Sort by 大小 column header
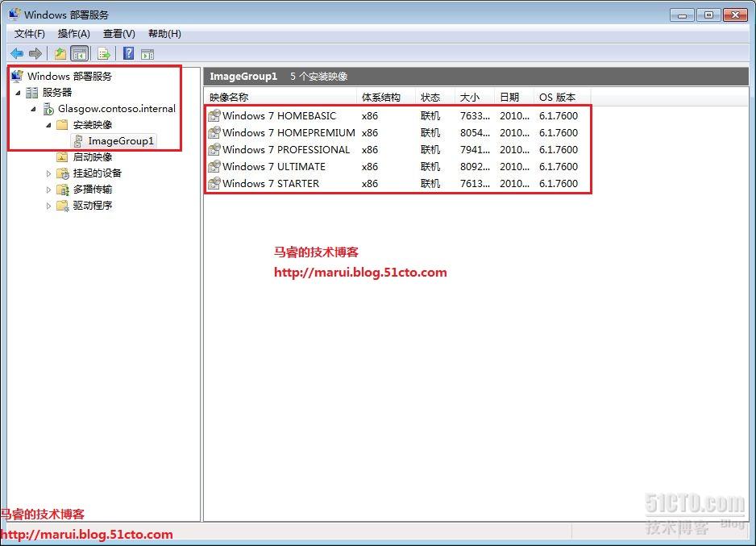 click(475, 98)
